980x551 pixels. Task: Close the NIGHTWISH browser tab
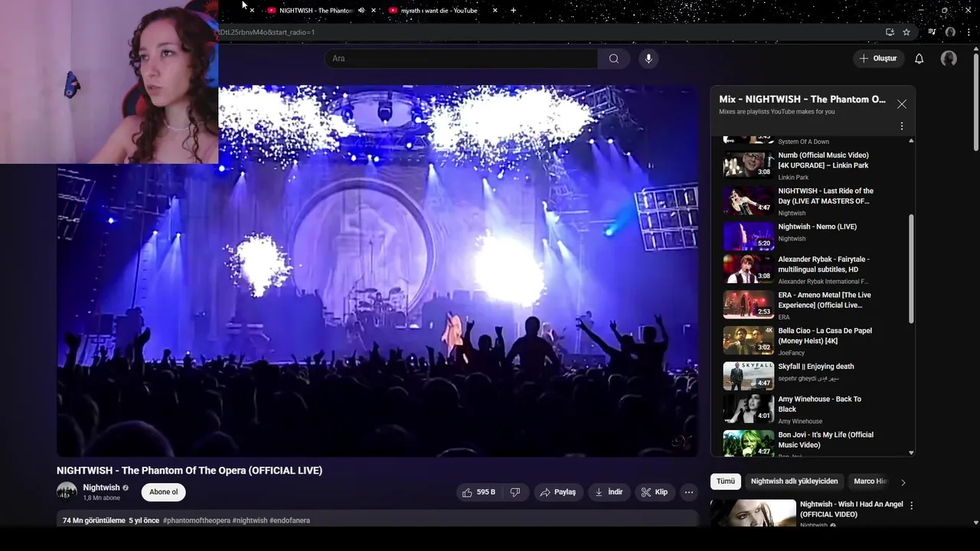click(x=374, y=11)
